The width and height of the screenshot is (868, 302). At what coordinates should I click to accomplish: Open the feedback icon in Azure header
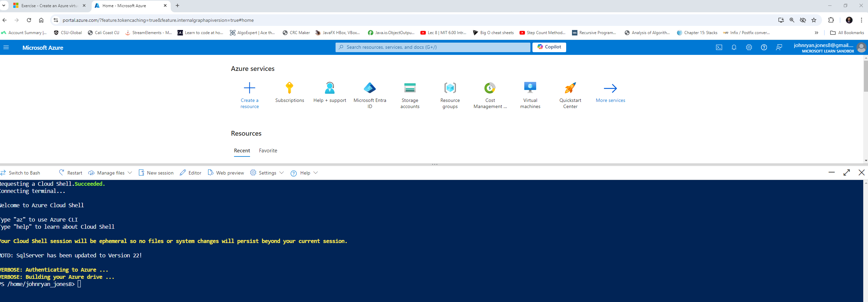coord(779,47)
